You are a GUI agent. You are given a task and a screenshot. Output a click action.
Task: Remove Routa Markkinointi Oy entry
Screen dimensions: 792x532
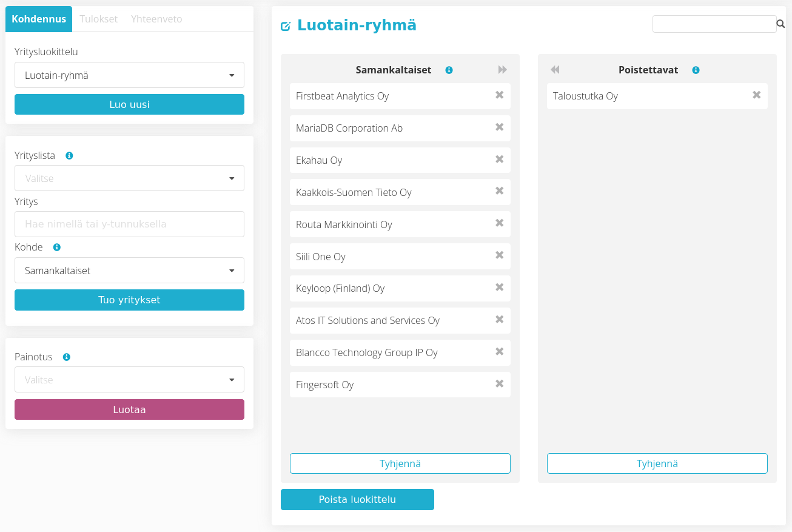[500, 223]
